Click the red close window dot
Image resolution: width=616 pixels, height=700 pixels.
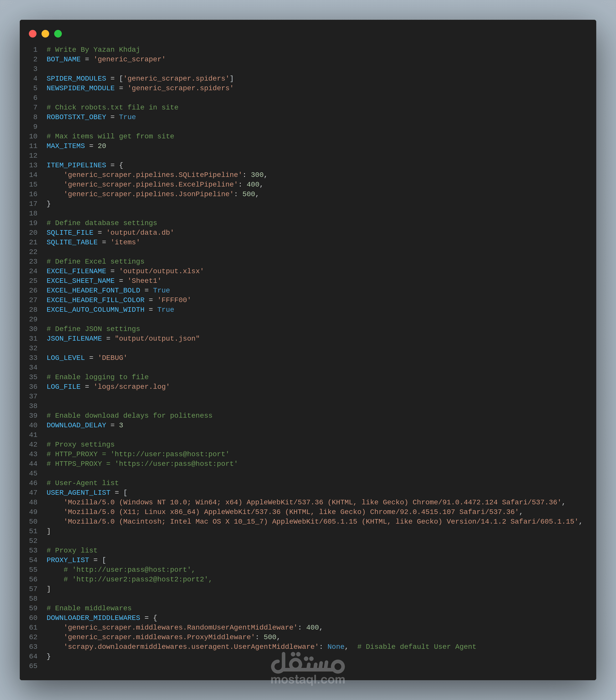(32, 33)
